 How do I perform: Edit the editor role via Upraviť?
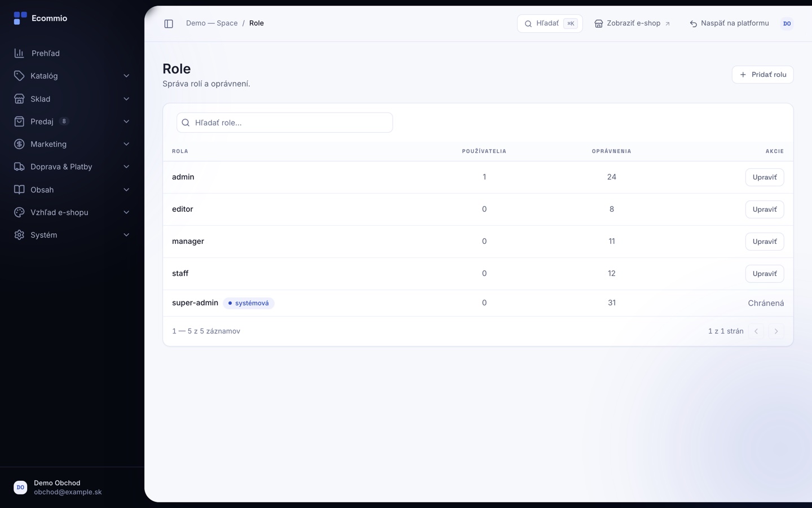pos(765,209)
